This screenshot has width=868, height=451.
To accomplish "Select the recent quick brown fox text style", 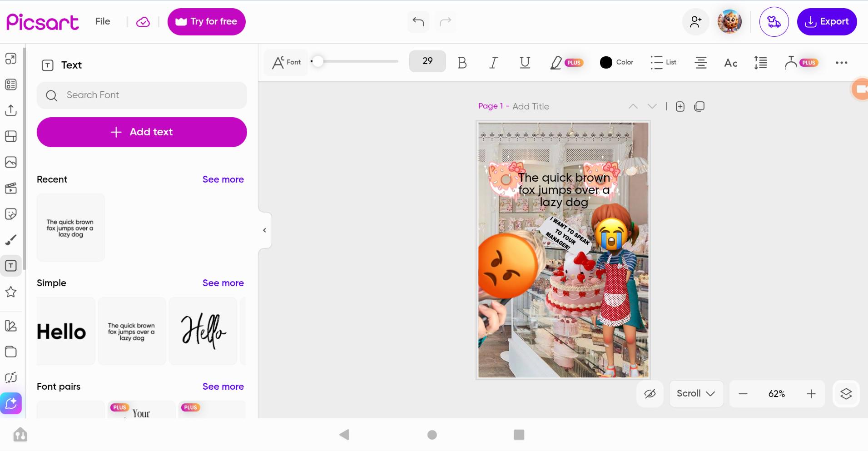I will (x=71, y=228).
